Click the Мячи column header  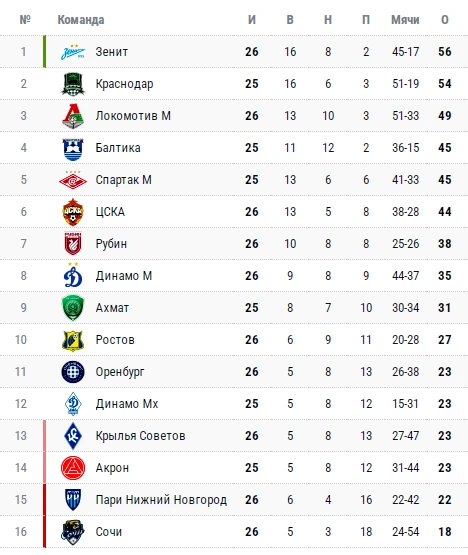(405, 20)
